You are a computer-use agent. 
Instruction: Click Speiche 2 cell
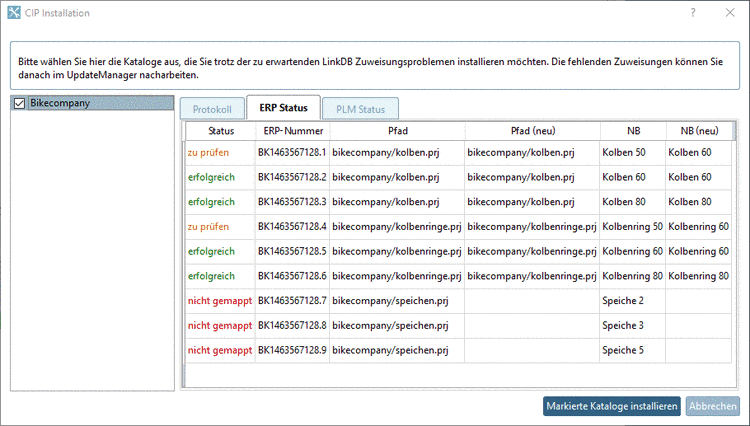[633, 301]
